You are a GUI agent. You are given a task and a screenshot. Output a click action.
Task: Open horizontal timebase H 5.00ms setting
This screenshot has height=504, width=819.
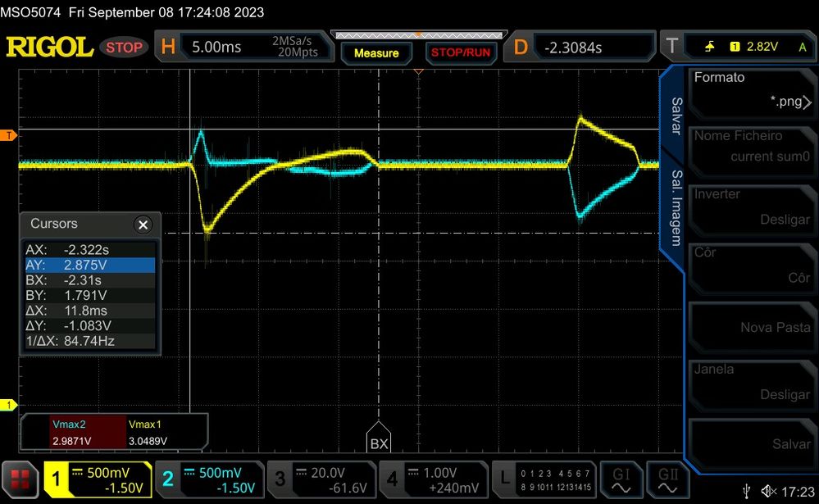pos(244,47)
